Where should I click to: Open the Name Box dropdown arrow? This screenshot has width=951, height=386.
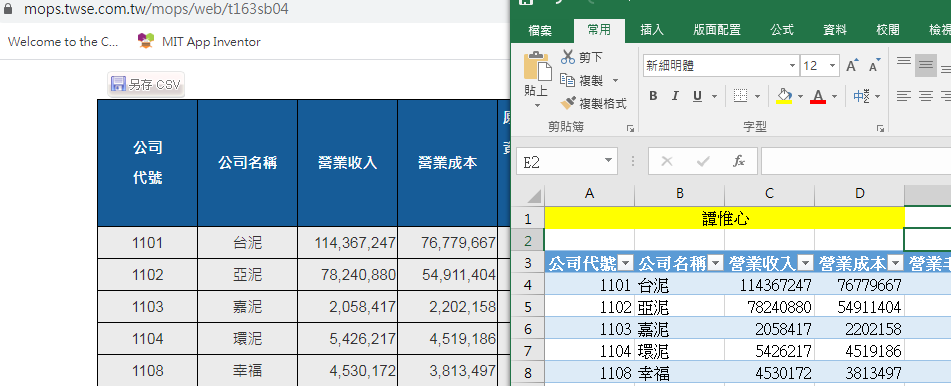point(608,161)
